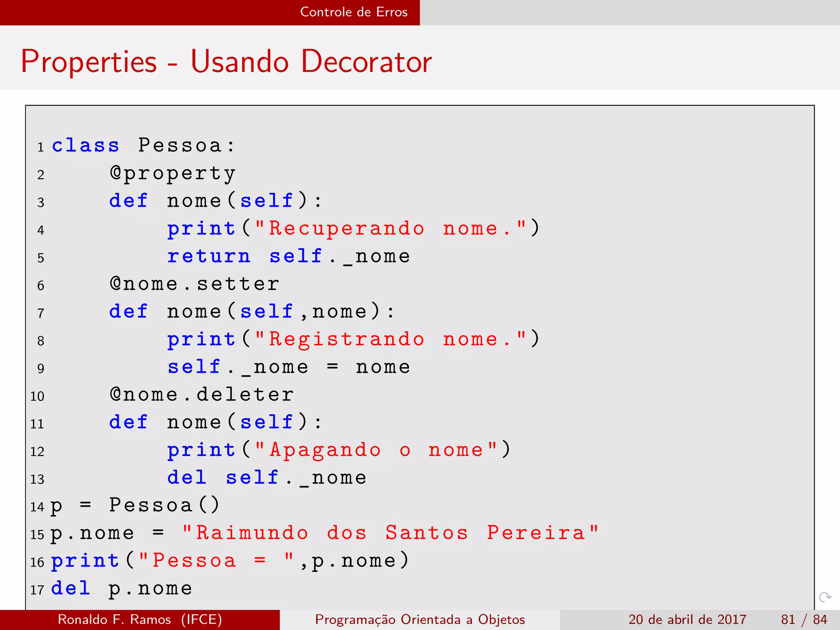Click the string "Raimundo dos Santos Pereira"
The width and height of the screenshot is (840, 630).
(390, 533)
